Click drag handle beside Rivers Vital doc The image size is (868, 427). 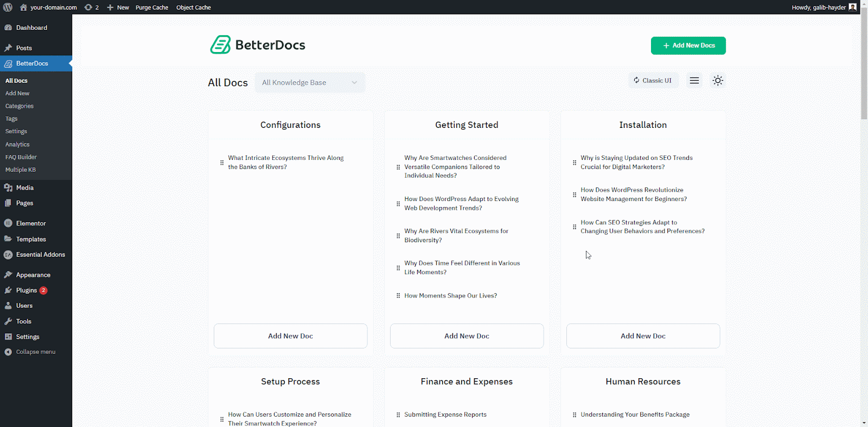click(x=398, y=236)
